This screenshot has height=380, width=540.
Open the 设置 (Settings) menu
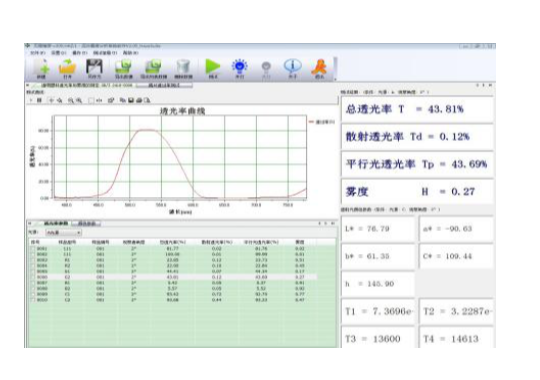[x=59, y=53]
